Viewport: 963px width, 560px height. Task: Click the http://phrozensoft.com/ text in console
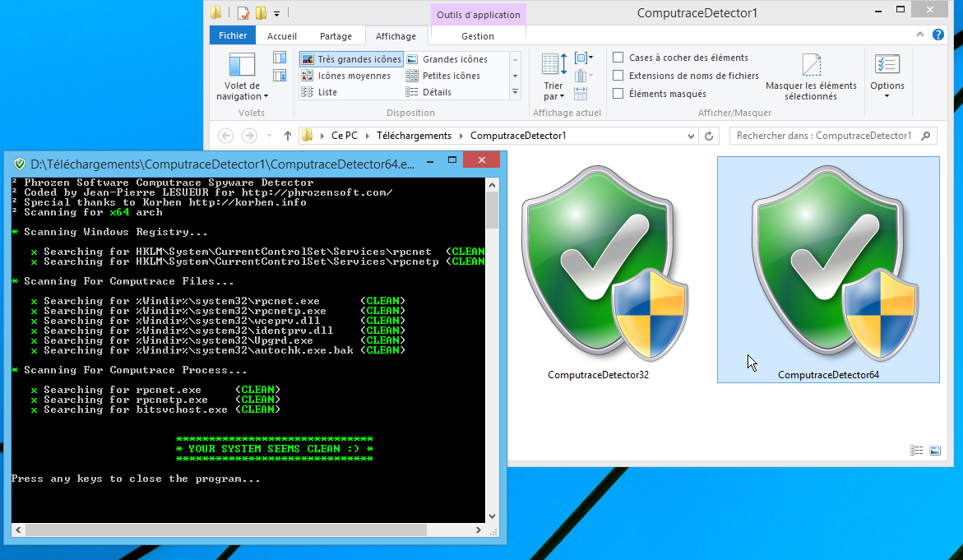[317, 192]
